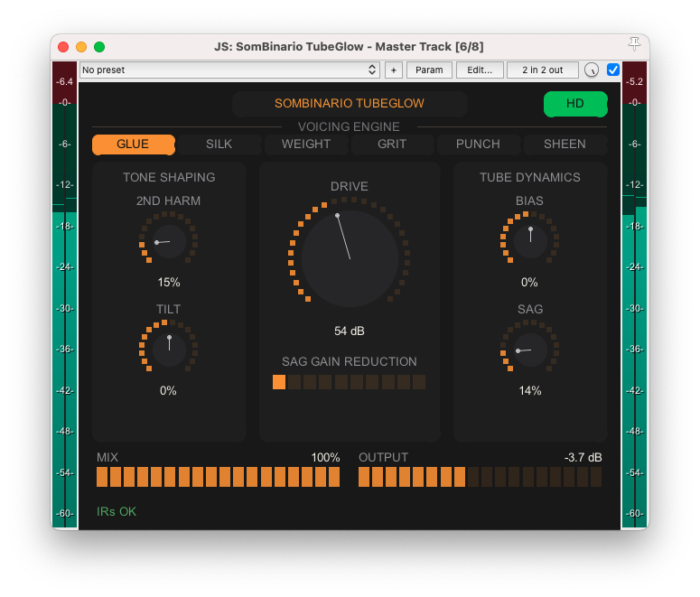Adjust the wet/dry mix knob in toolbar

(592, 70)
